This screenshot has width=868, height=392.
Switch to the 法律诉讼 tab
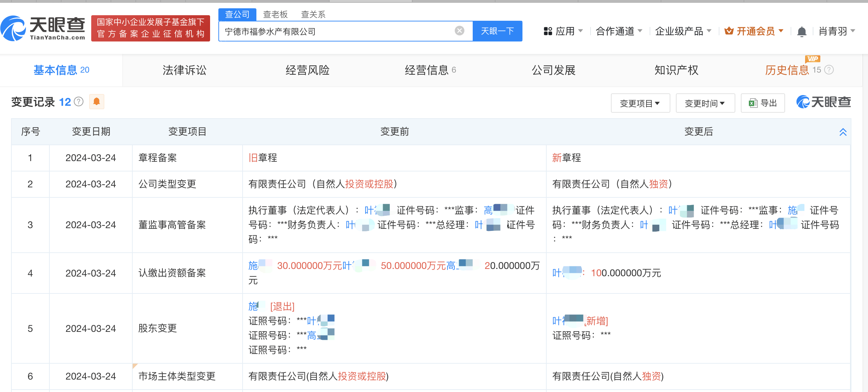(x=184, y=70)
